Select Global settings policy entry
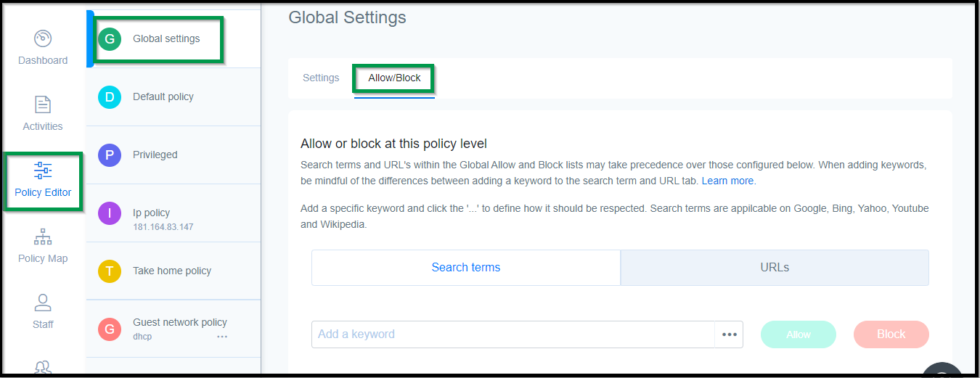The image size is (980, 378). [173, 39]
